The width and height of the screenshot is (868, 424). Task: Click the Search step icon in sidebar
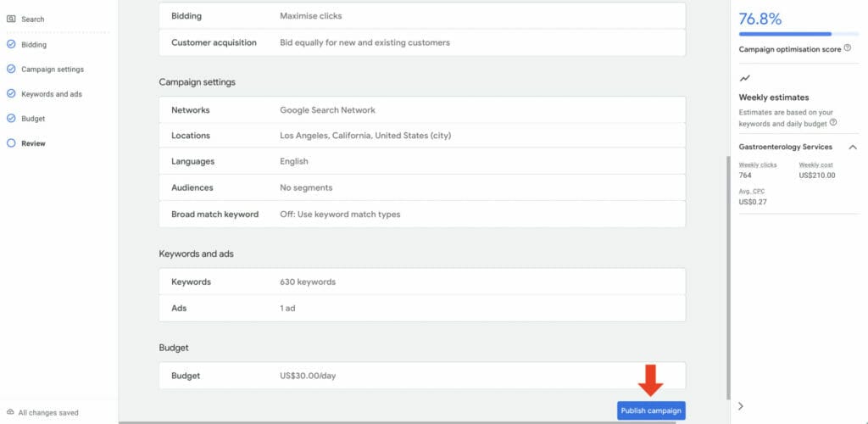click(11, 19)
